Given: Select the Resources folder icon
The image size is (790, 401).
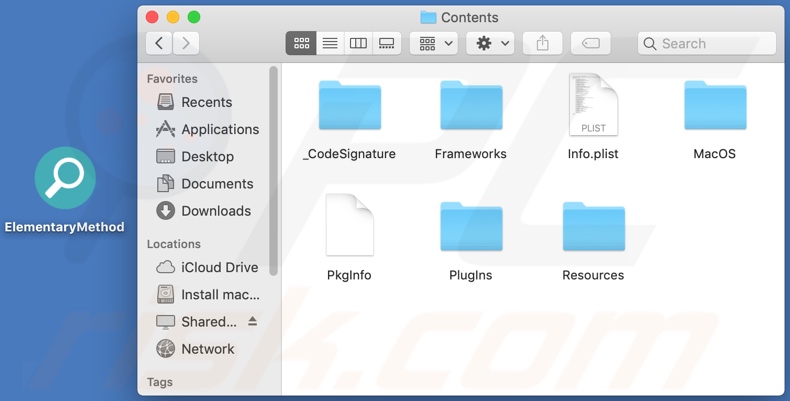Looking at the screenshot, I should coord(594,226).
